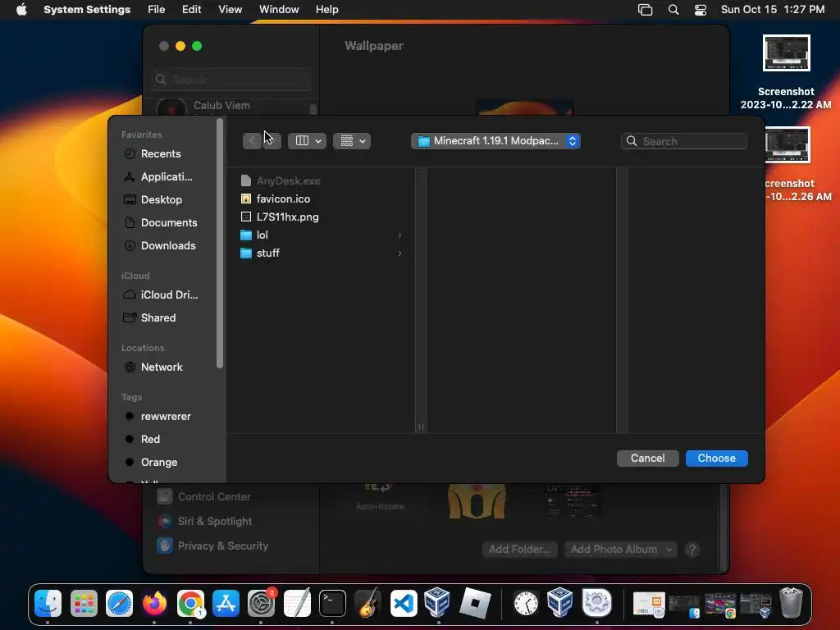Open the item grouping options dropdown
The image size is (840, 630).
[352, 141]
